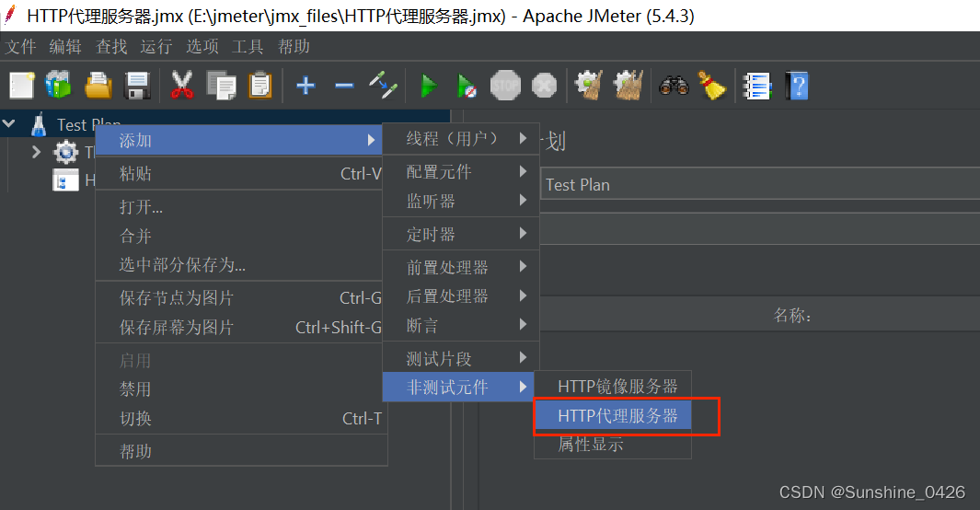Expand the thread group tree node

point(36,152)
